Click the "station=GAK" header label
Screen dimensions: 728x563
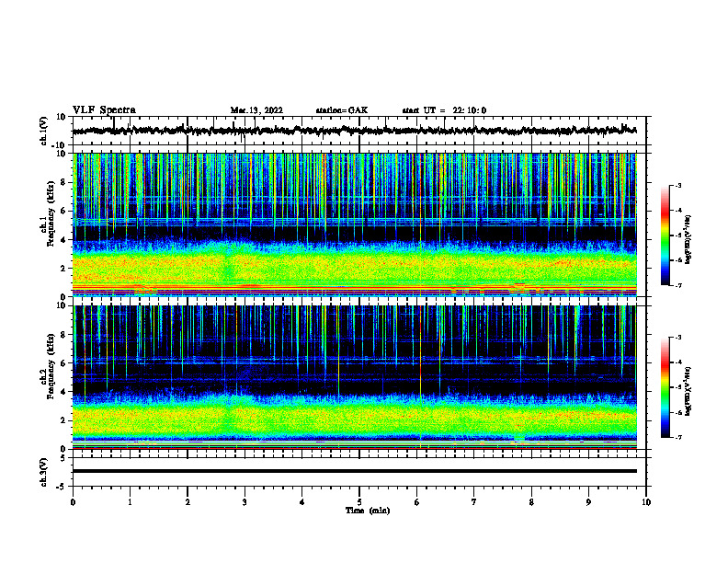(x=342, y=110)
